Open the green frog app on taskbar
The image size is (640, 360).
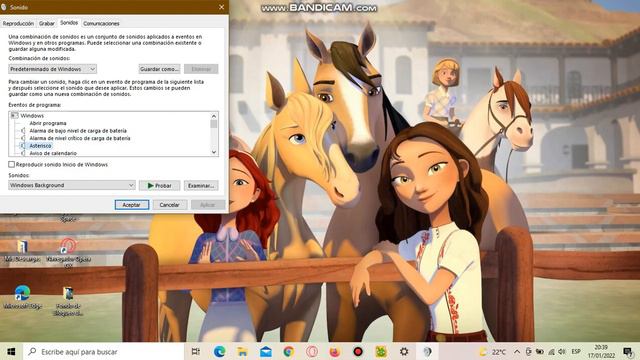point(381,351)
